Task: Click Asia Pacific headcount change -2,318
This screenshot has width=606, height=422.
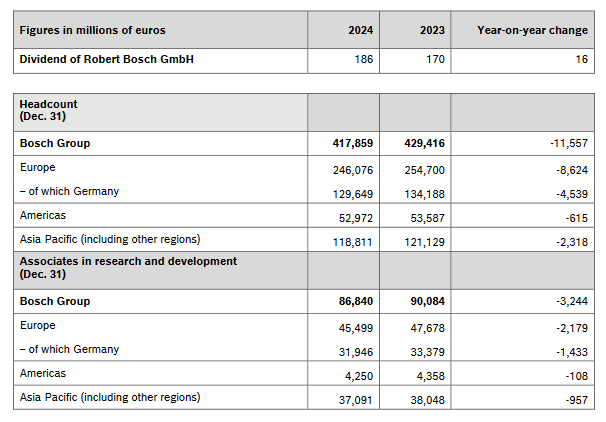Action: [572, 242]
